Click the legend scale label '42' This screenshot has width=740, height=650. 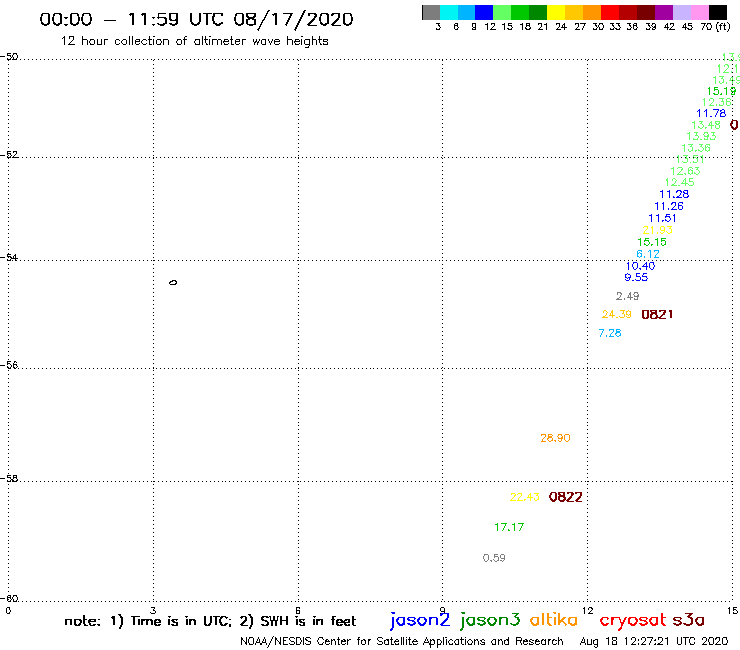[x=669, y=27]
